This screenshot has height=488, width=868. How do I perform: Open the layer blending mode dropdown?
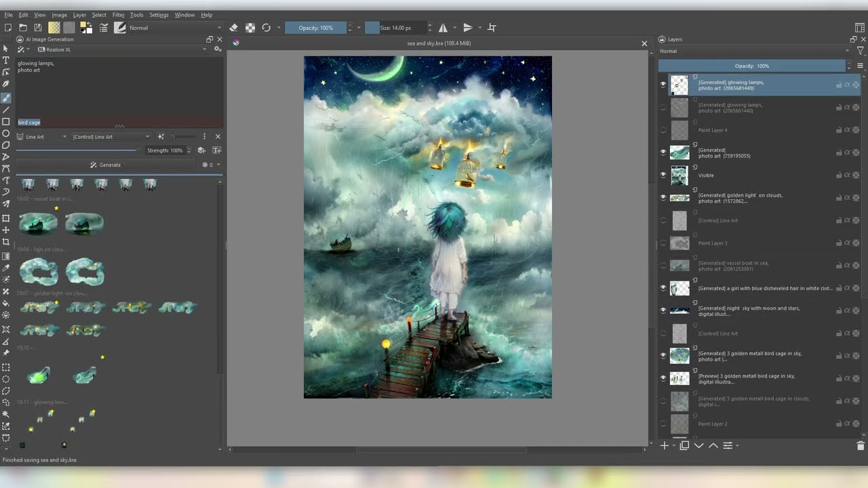pyautogui.click(x=755, y=51)
